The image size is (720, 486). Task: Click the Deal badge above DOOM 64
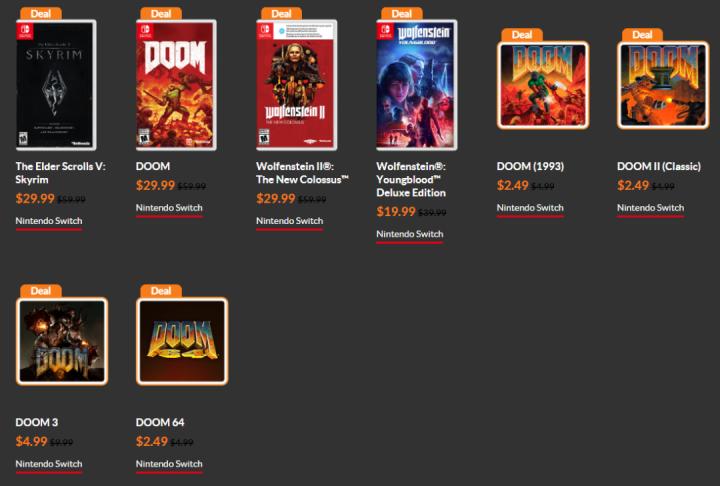(x=161, y=291)
